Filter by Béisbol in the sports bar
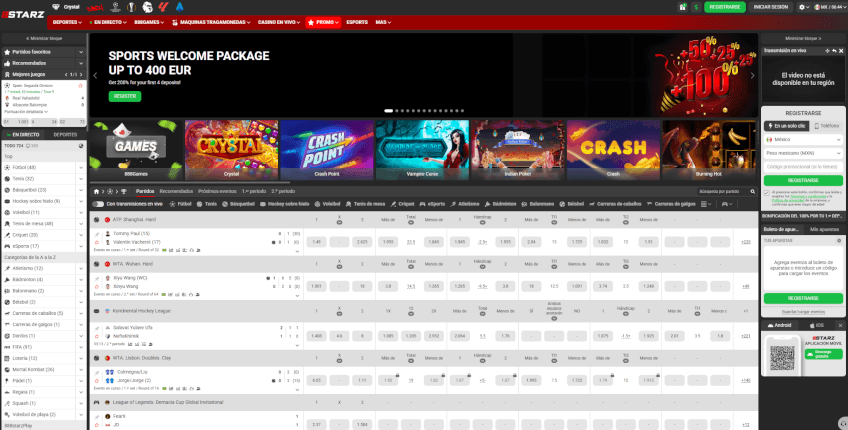The image size is (848, 430). tap(573, 204)
